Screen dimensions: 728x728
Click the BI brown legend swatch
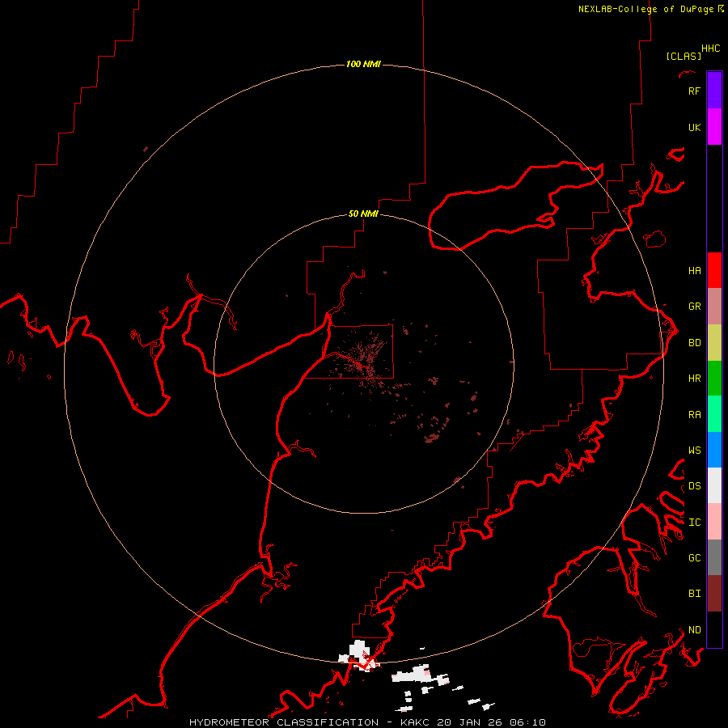pyautogui.click(x=714, y=594)
